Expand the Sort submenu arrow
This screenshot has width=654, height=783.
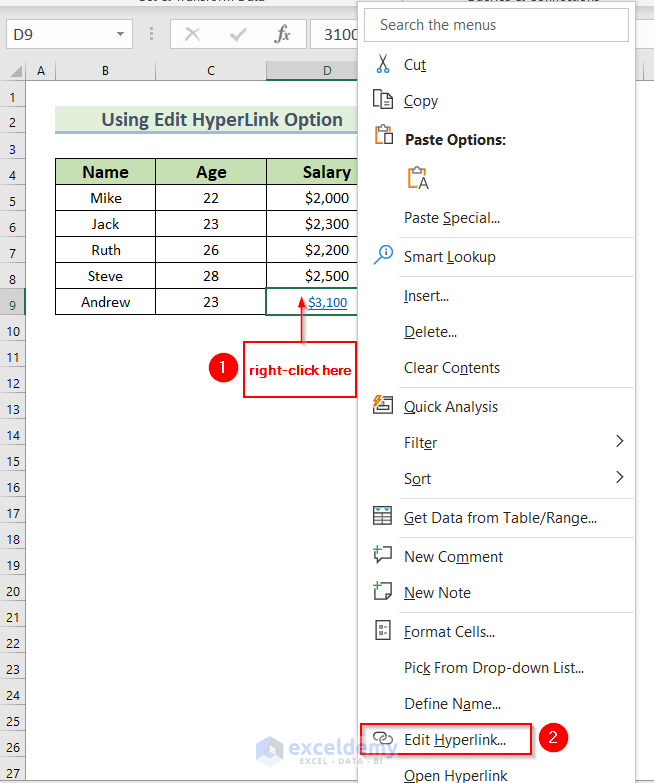tap(620, 477)
